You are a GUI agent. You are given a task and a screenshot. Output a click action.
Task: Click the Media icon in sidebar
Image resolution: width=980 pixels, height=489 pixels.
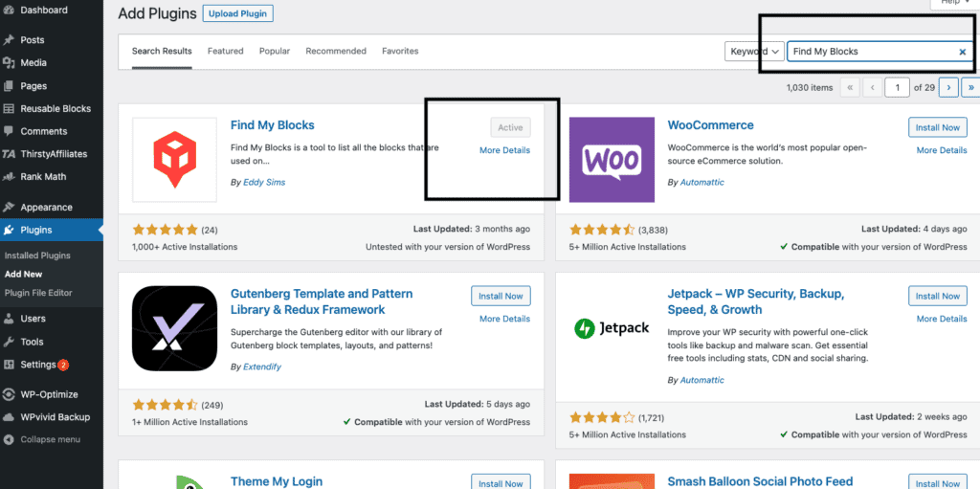tap(9, 62)
